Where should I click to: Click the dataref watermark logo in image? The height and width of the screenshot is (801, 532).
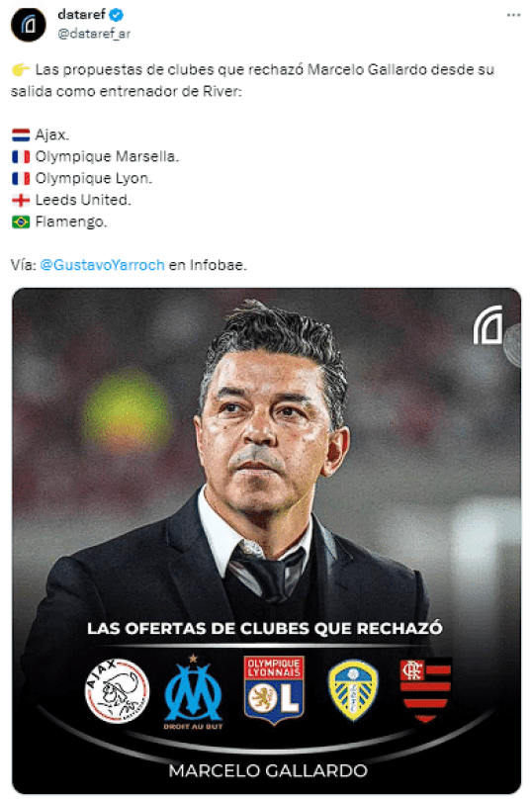tap(488, 325)
